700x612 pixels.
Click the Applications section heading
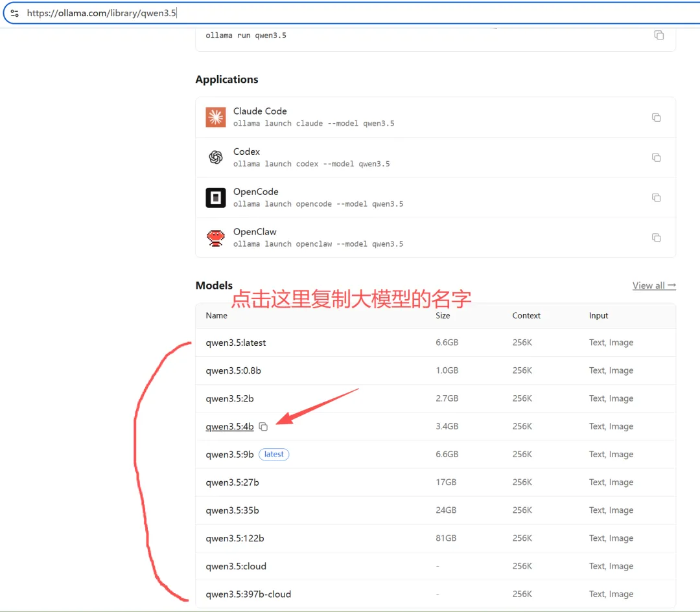[227, 80]
